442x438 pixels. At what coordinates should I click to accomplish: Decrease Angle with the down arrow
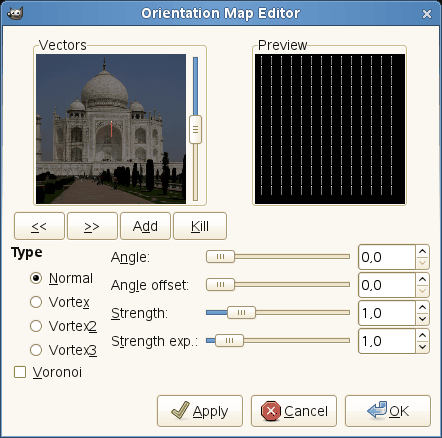pos(422,263)
